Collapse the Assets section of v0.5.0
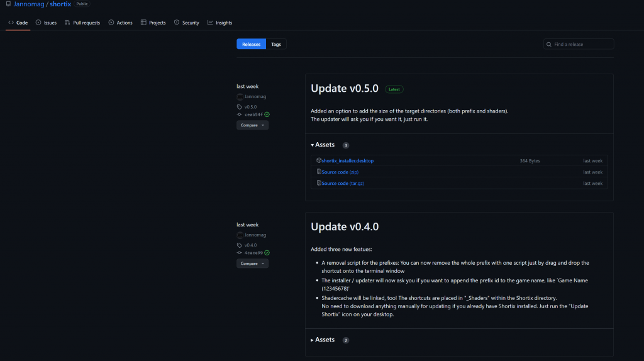644x361 pixels. [323, 145]
